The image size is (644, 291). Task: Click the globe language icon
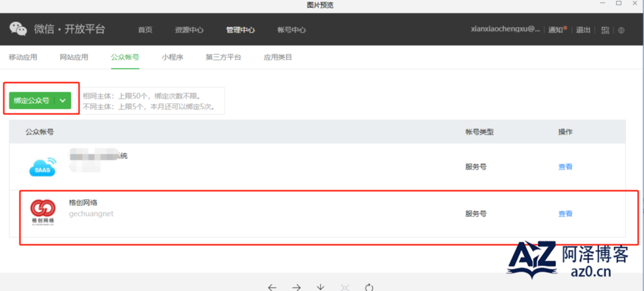tap(621, 30)
